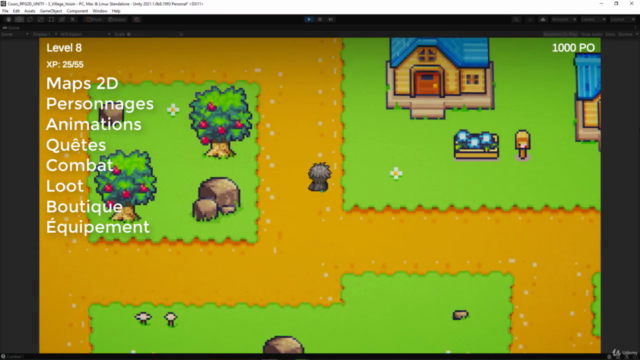The image size is (640, 360).
Task: Click the '1000 PO' gold counter
Action: 573,48
